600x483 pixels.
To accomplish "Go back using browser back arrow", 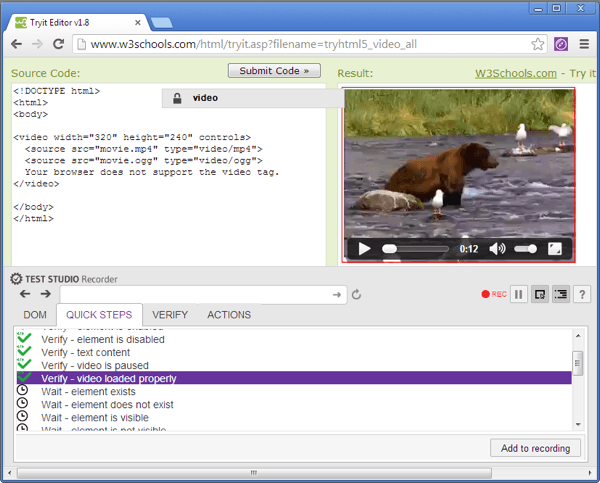I will [16, 44].
